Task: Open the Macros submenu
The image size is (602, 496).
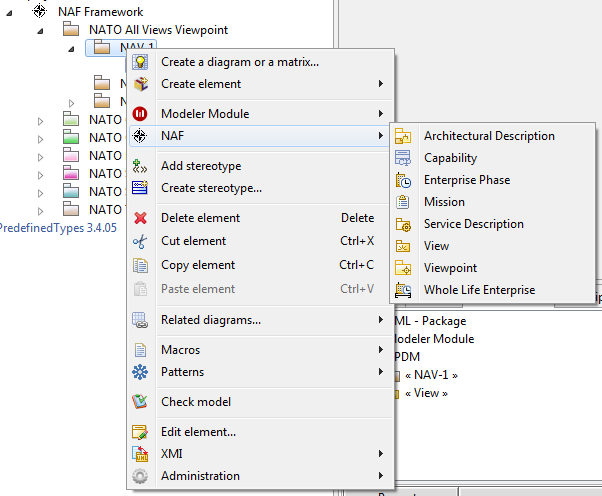Action: tap(260, 350)
